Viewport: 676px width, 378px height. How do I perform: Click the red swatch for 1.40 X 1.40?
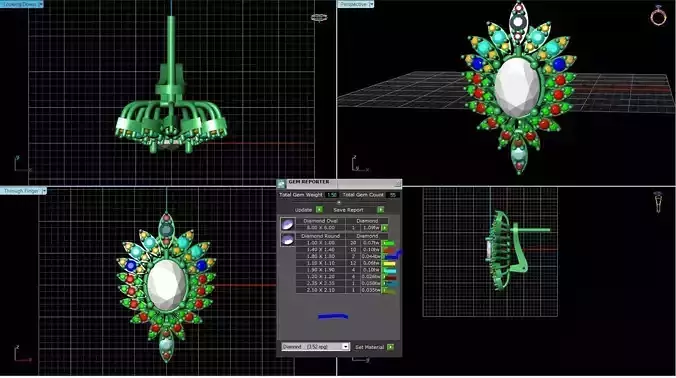389,250
